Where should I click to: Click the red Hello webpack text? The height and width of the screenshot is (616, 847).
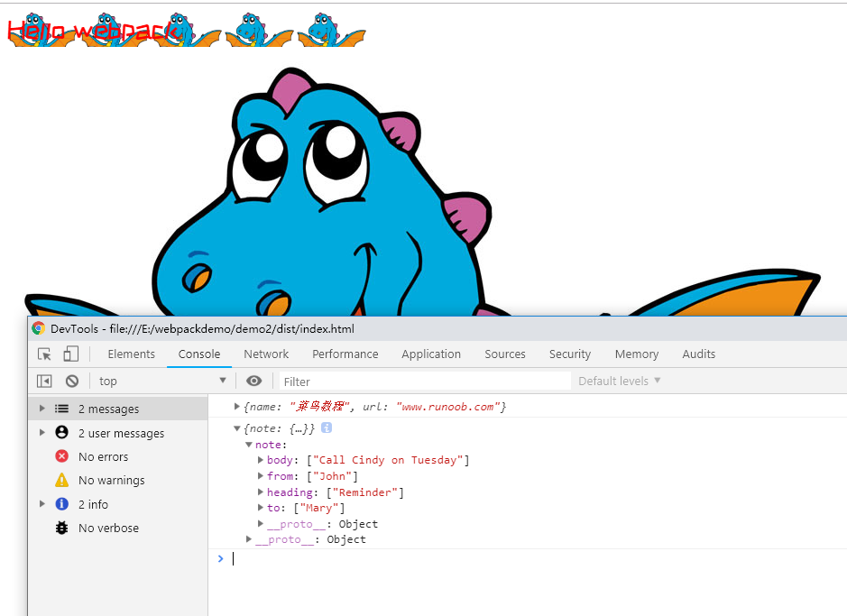coord(95,31)
